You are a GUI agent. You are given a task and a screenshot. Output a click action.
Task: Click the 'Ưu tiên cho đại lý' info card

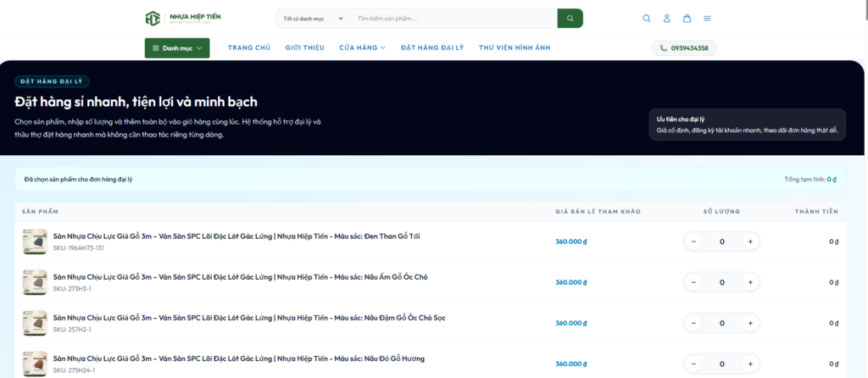[x=748, y=125]
